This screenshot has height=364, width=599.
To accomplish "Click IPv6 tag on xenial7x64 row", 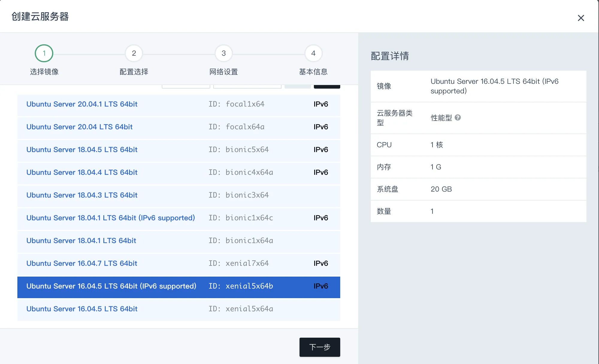I will click(321, 263).
